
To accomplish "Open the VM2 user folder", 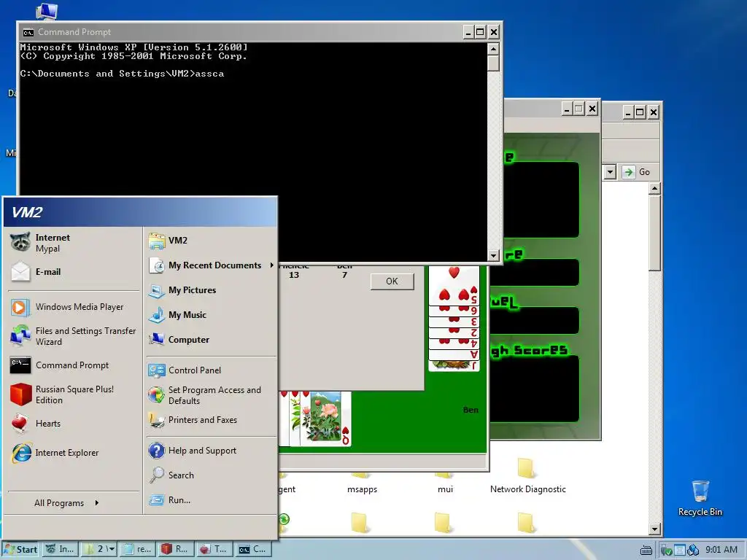I will click(x=211, y=241).
